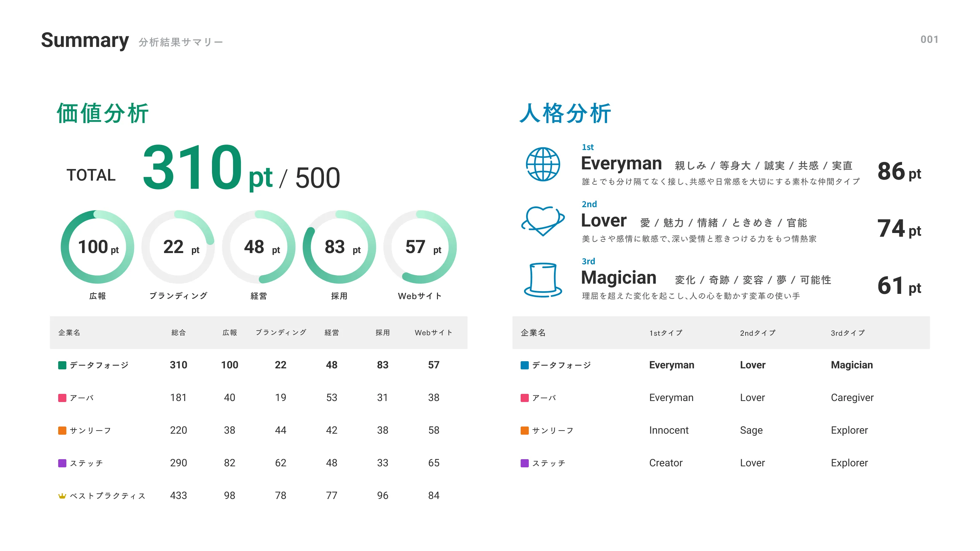This screenshot has width=980, height=551.
Task: Click the 広報 100 pt ring gauge
Action: coord(97,247)
